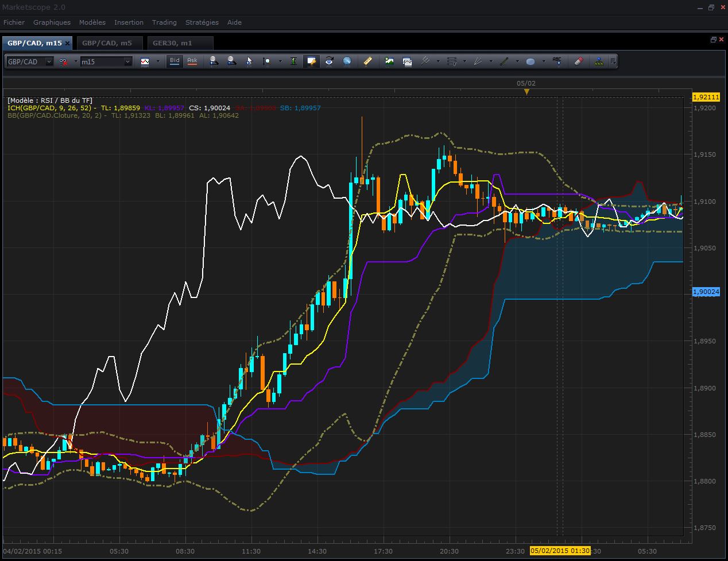
Task: Toggle the Ask price display
Action: click(x=192, y=61)
